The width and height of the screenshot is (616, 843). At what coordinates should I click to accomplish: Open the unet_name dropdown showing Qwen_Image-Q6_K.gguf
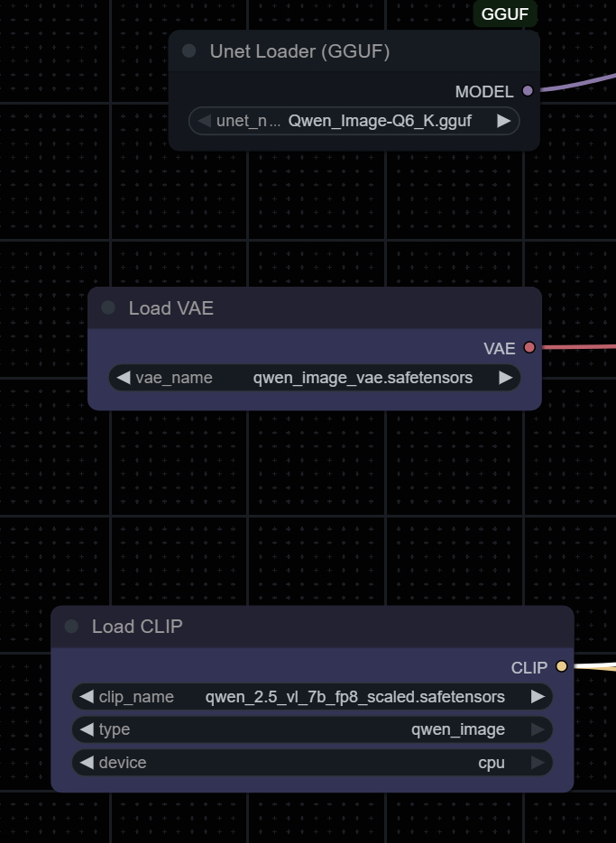[354, 121]
